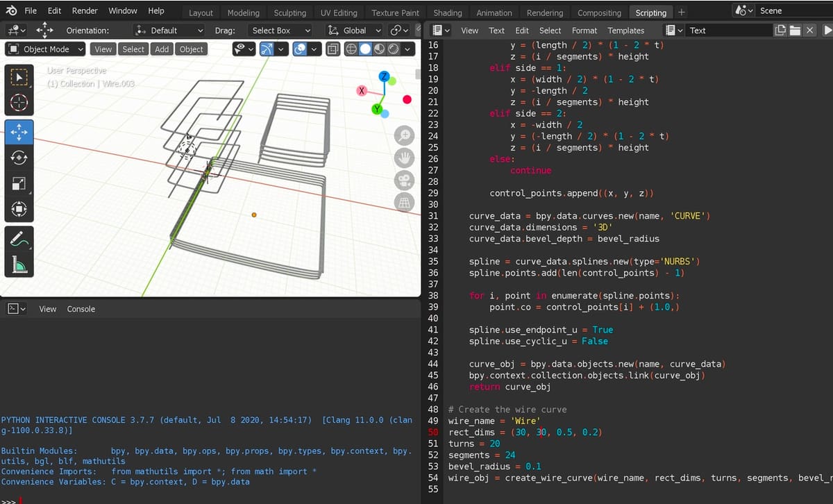Toggle X-ray display mode
The width and height of the screenshot is (833, 504).
[333, 49]
